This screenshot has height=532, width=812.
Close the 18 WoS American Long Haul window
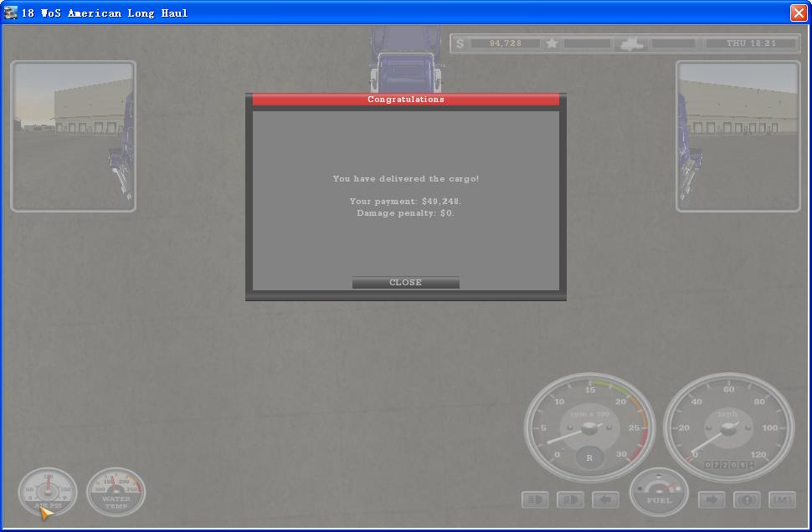coord(798,13)
